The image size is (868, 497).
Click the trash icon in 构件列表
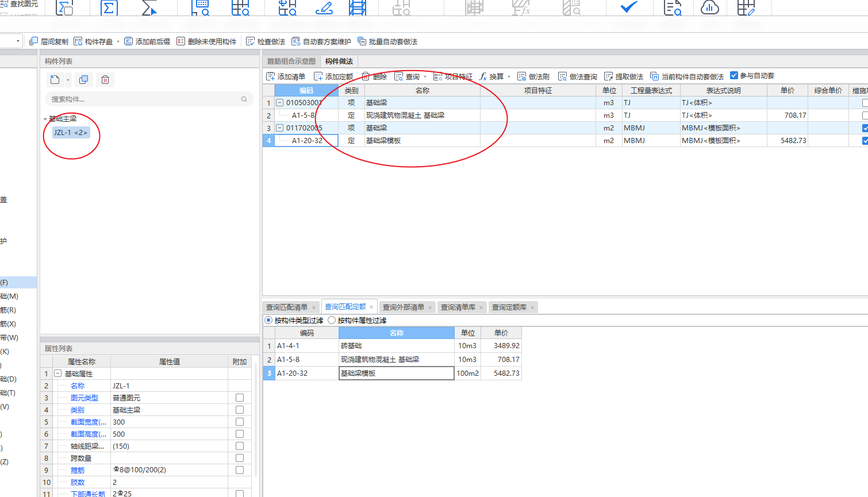tap(105, 79)
